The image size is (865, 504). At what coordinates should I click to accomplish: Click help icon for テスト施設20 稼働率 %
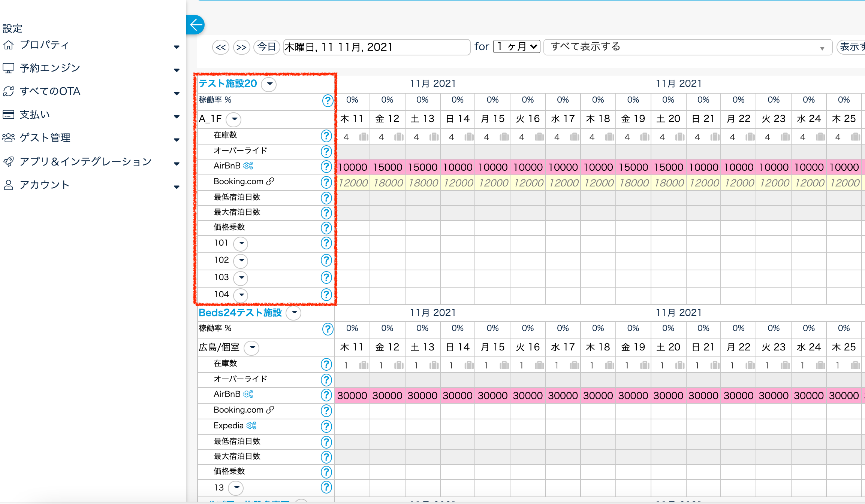[x=327, y=100]
